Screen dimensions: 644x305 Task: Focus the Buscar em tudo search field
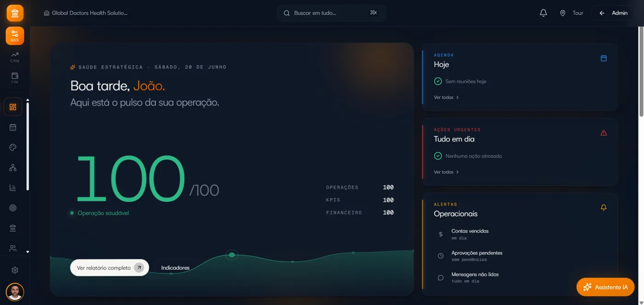331,13
